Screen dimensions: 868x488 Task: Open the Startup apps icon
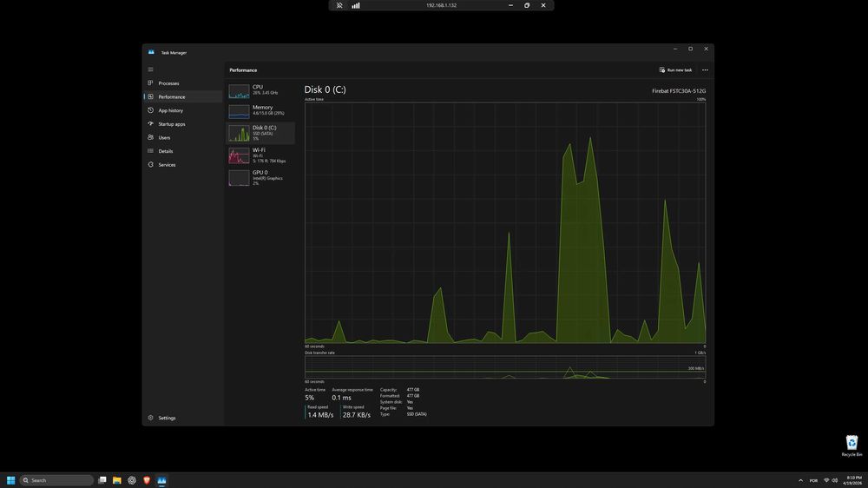pos(150,123)
